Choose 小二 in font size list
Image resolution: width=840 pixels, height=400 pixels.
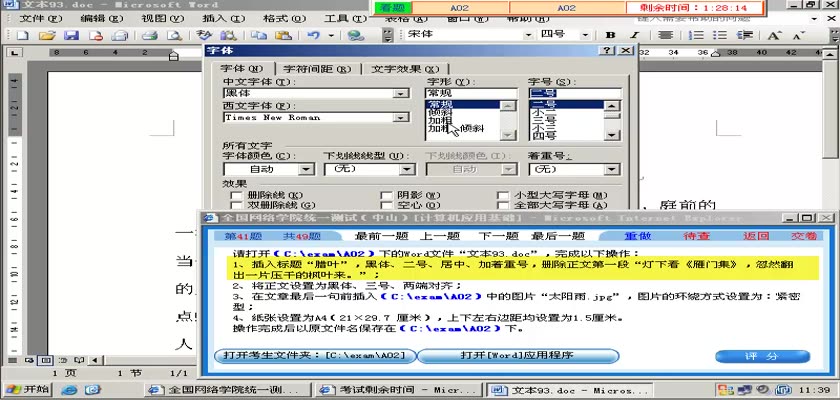click(543, 112)
